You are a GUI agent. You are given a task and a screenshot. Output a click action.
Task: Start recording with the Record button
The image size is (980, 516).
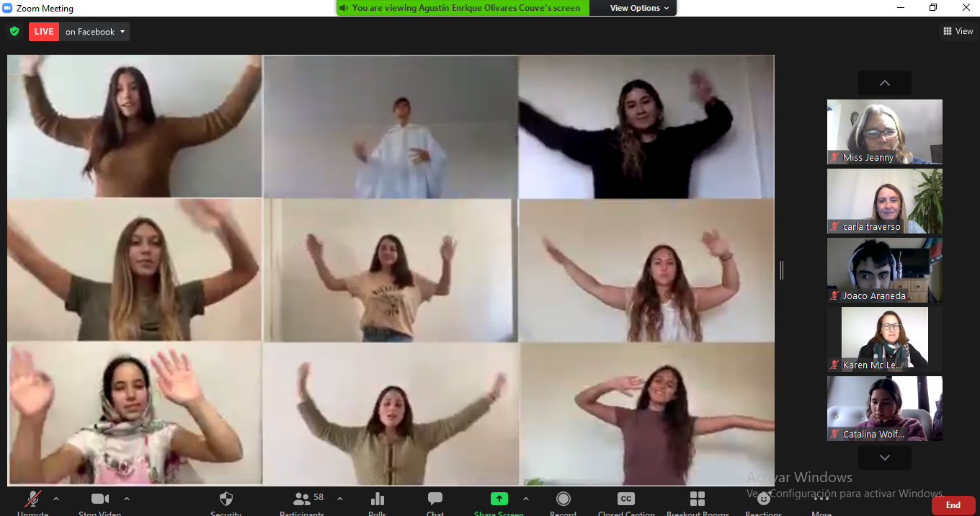pos(563,499)
